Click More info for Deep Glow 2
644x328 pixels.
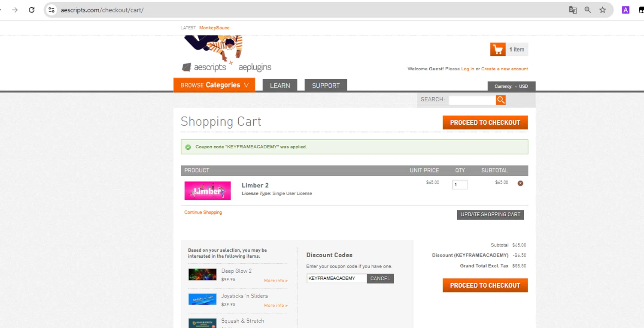coord(276,280)
